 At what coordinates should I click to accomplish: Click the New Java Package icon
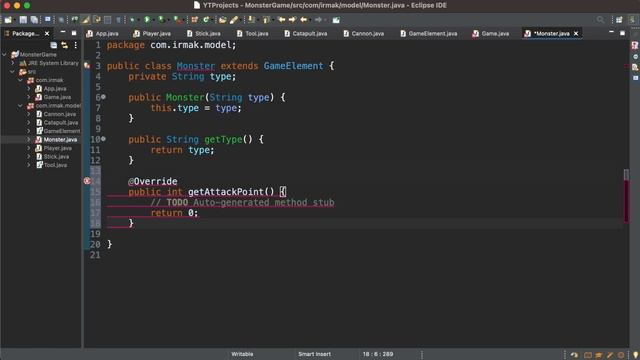tap(195, 20)
